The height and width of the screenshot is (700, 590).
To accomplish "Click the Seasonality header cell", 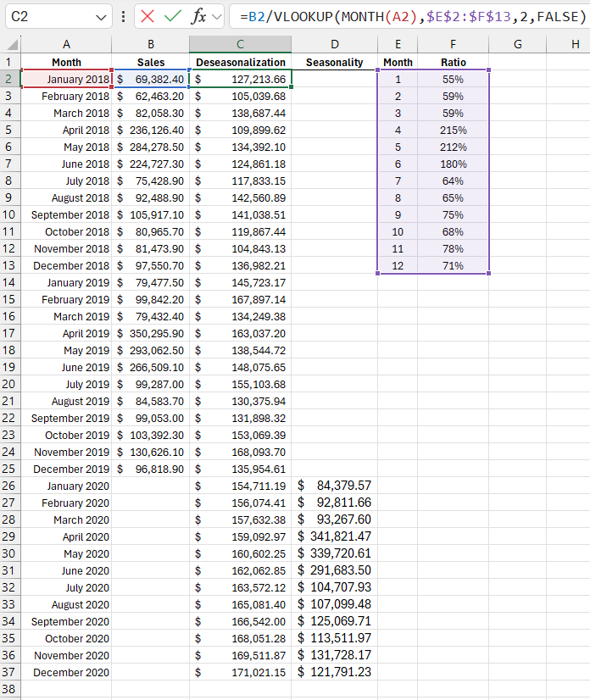I will tap(335, 62).
